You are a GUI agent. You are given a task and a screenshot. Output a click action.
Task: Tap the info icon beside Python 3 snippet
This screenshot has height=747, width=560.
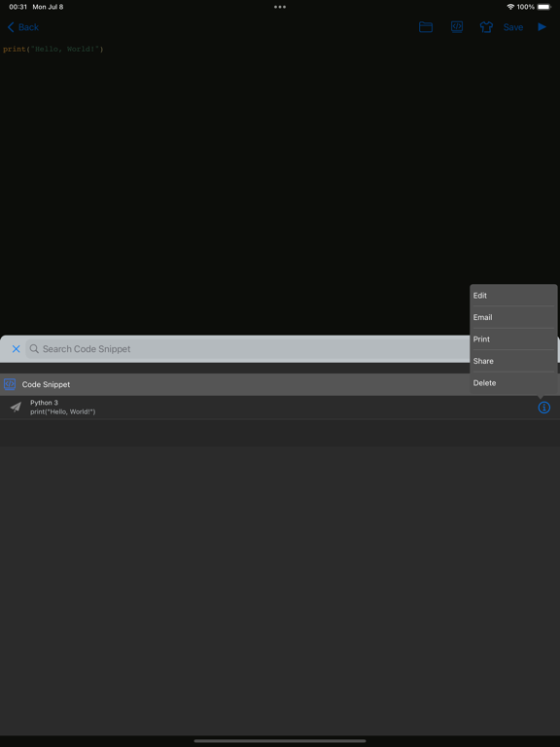click(x=543, y=408)
